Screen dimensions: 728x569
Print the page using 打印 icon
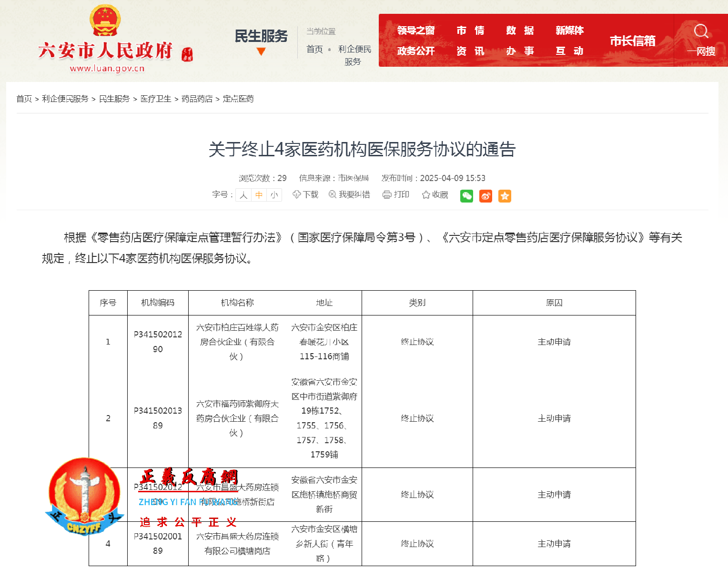(x=395, y=194)
